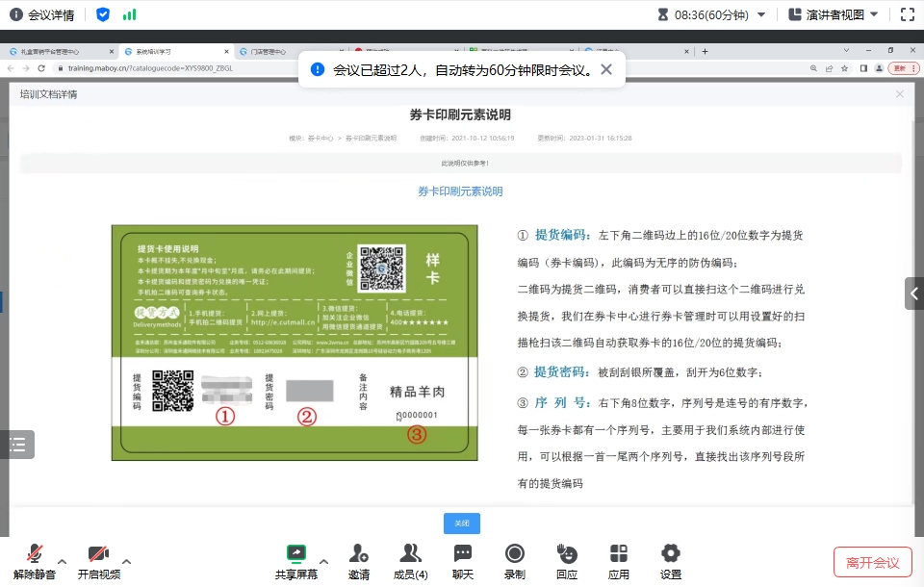Switch to the 礼盒营销平台管理中心 browser tab
Viewport: 924px width, 587px height.
click(56, 51)
